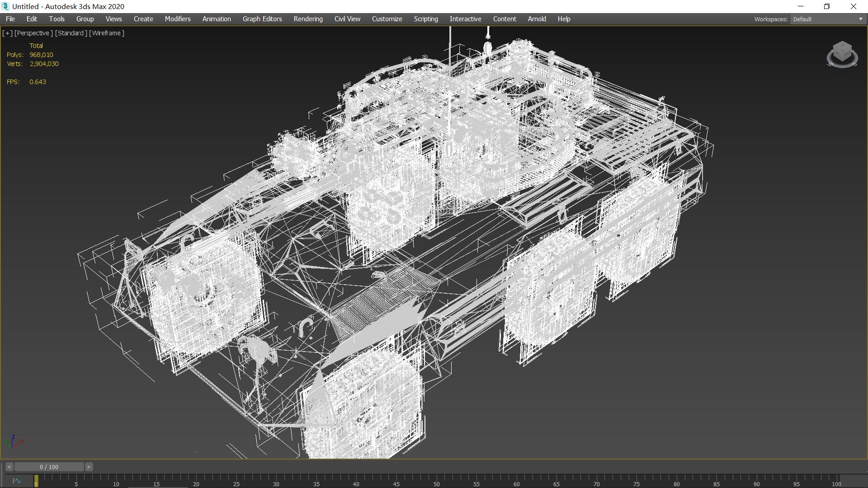The image size is (868, 488).
Task: Open the Modifiers menu
Action: coord(178,19)
